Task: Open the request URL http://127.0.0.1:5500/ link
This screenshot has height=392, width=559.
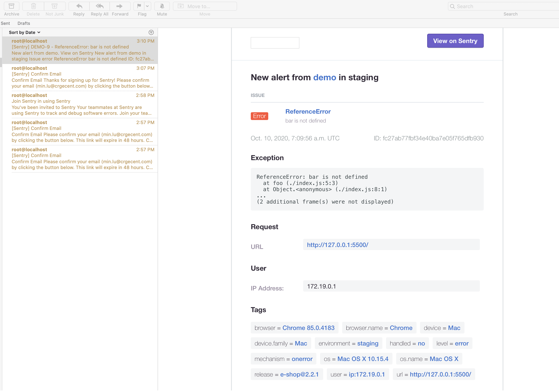Action: click(338, 245)
